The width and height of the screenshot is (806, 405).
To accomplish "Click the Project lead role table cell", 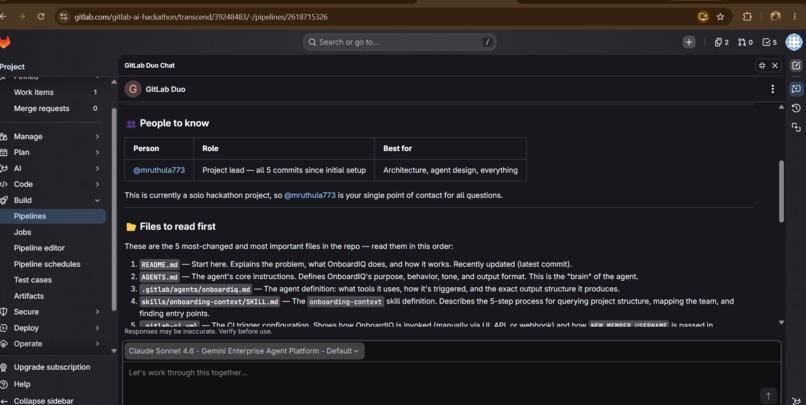I will pos(284,170).
